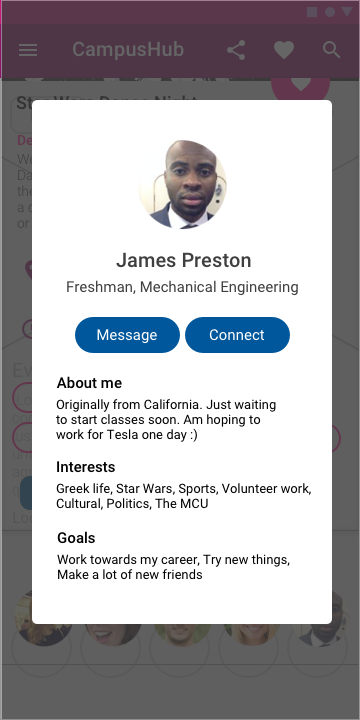
Task: Tap the triangle icon in status bar
Action: pyautogui.click(x=347, y=12)
